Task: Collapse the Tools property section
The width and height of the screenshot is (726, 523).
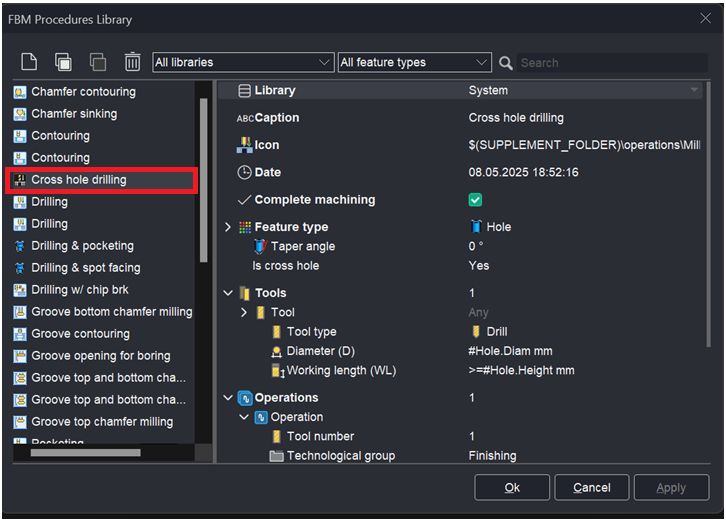Action: (x=229, y=293)
